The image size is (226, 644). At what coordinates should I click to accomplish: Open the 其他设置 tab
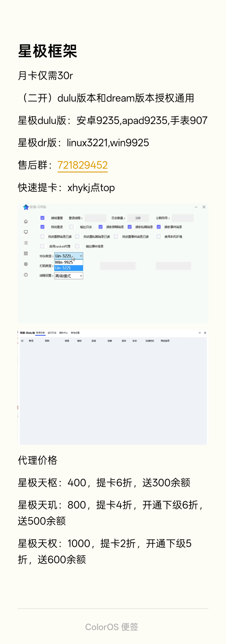[x=75, y=333]
